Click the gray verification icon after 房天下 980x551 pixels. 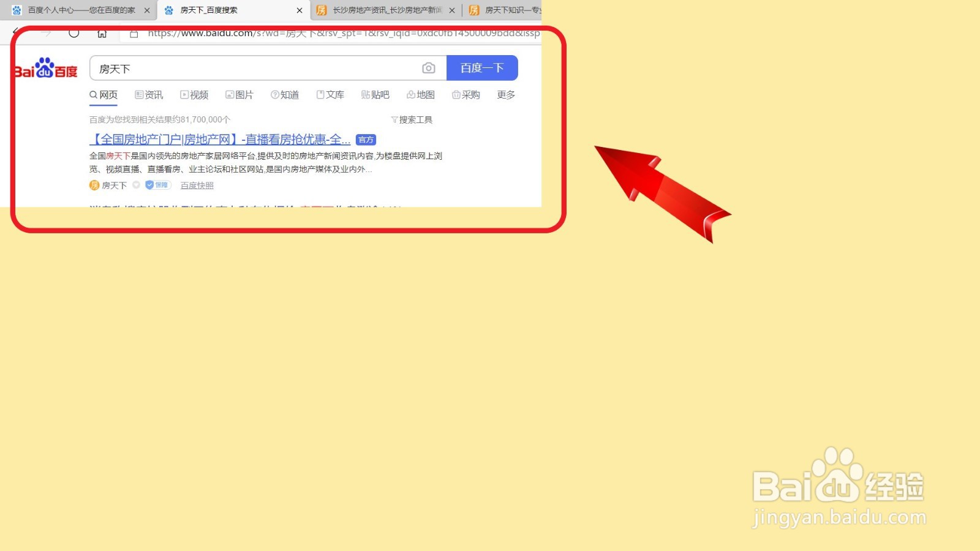(136, 185)
